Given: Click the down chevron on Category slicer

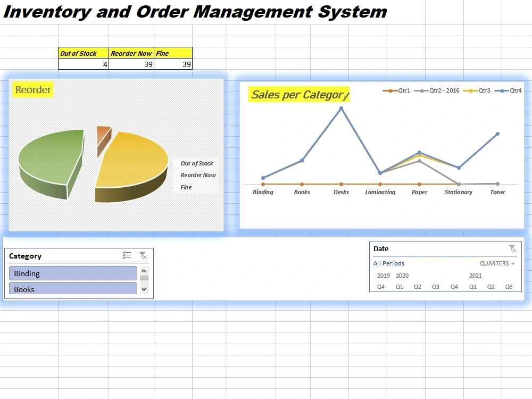Looking at the screenshot, I should pos(144,289).
